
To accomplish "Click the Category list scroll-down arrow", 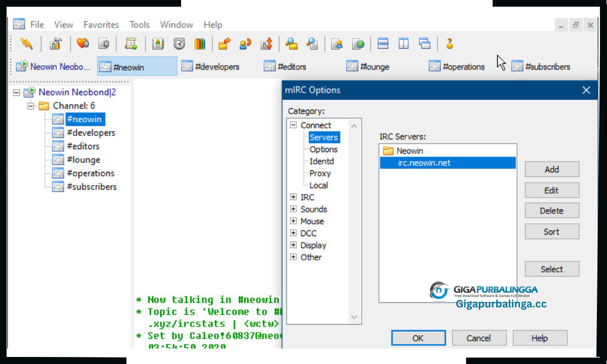I will pos(354,317).
